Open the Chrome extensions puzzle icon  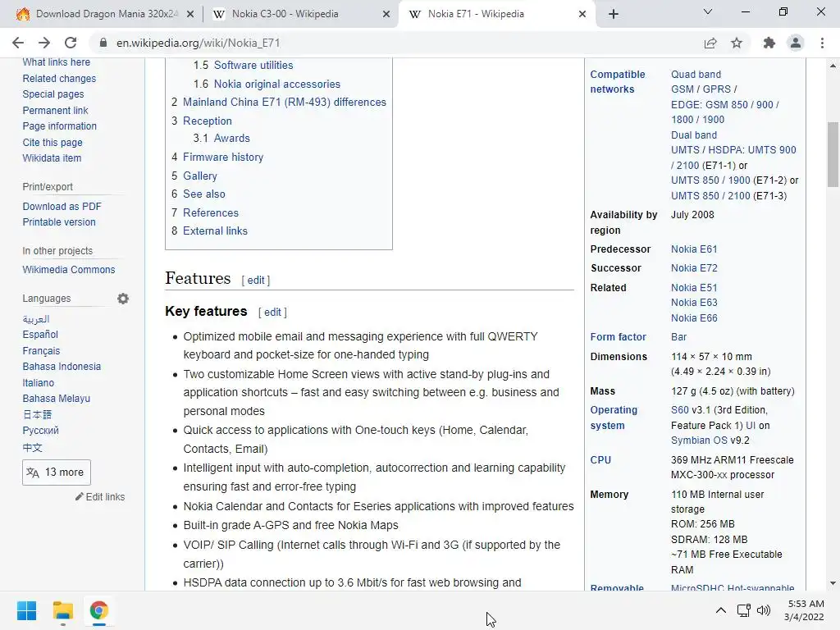click(769, 43)
